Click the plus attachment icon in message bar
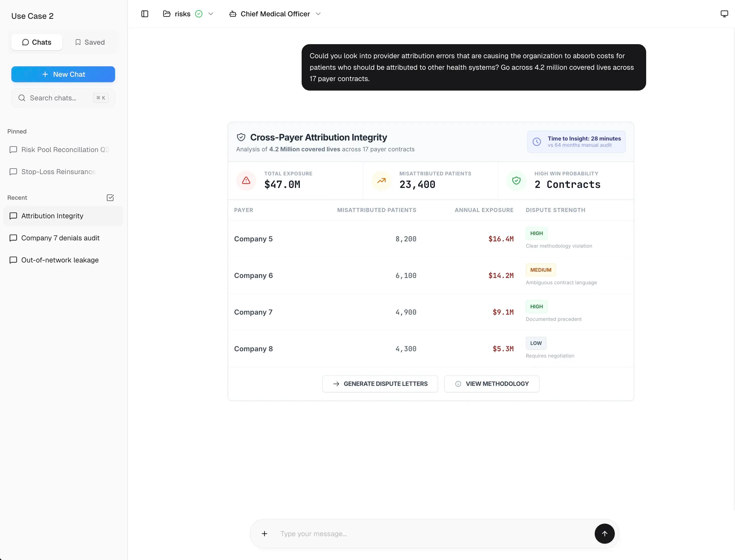735x560 pixels. coord(264,534)
